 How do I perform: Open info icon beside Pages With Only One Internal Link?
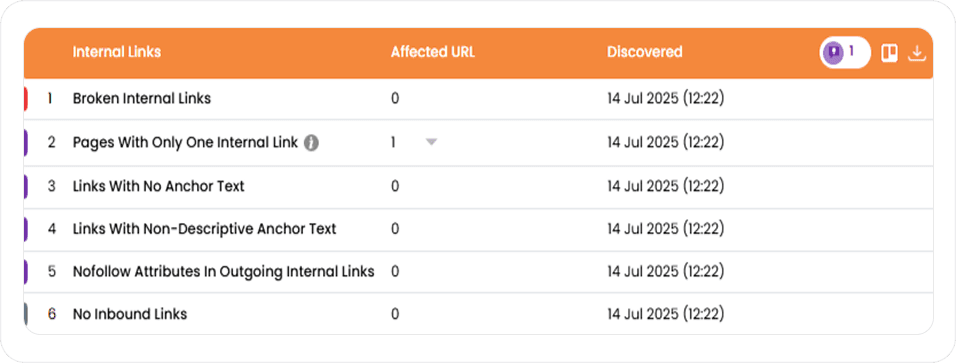[312, 143]
